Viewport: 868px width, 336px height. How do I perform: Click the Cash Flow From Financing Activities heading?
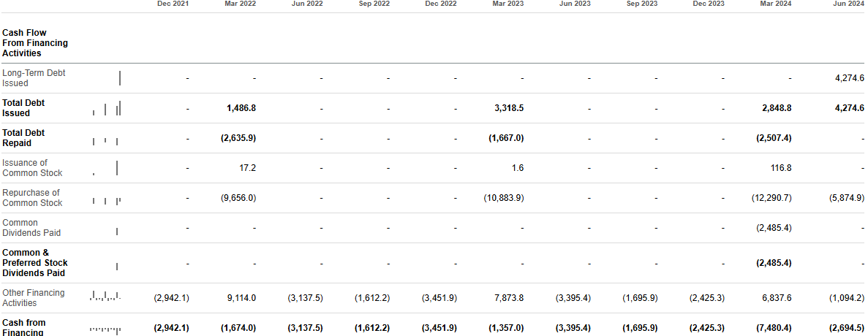pyautogui.click(x=35, y=43)
